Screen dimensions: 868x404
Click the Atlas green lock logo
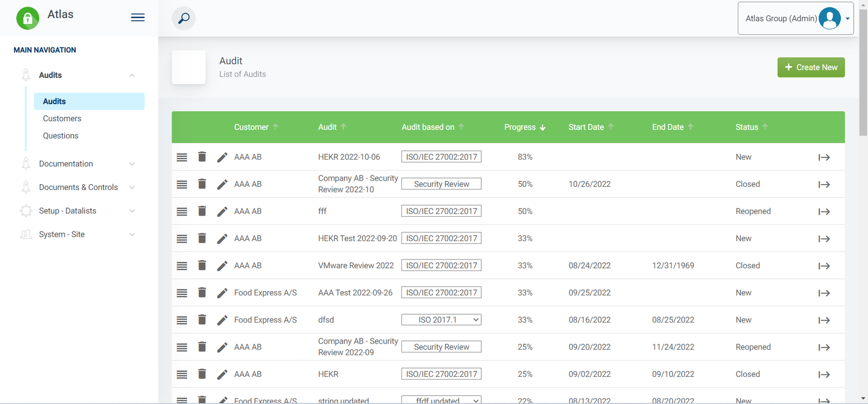pos(28,18)
